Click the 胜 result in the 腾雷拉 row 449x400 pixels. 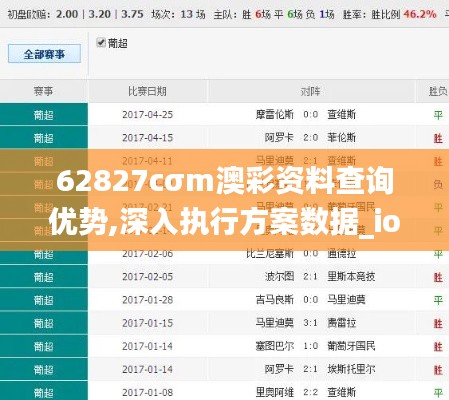pyautogui.click(x=438, y=323)
